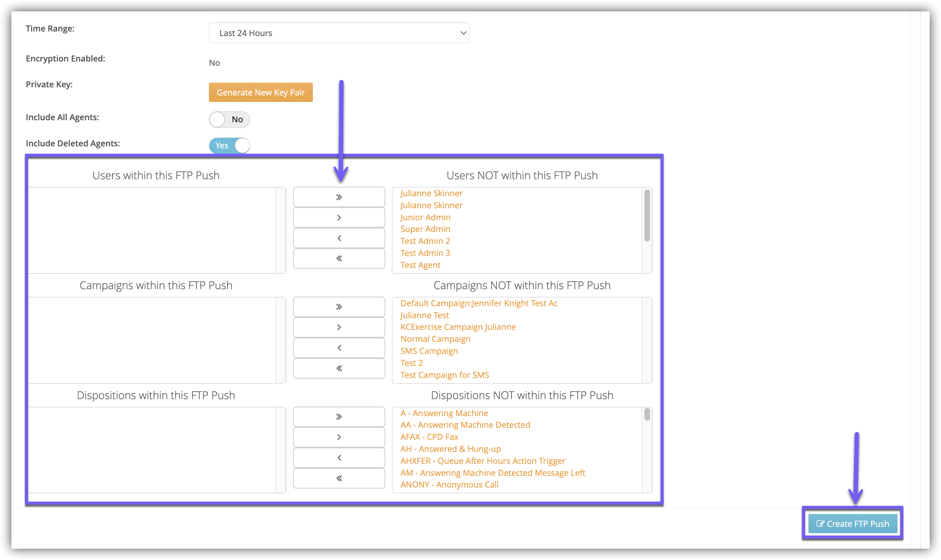Click the Users single left arrow button
The width and height of the screenshot is (941, 560).
tap(339, 238)
